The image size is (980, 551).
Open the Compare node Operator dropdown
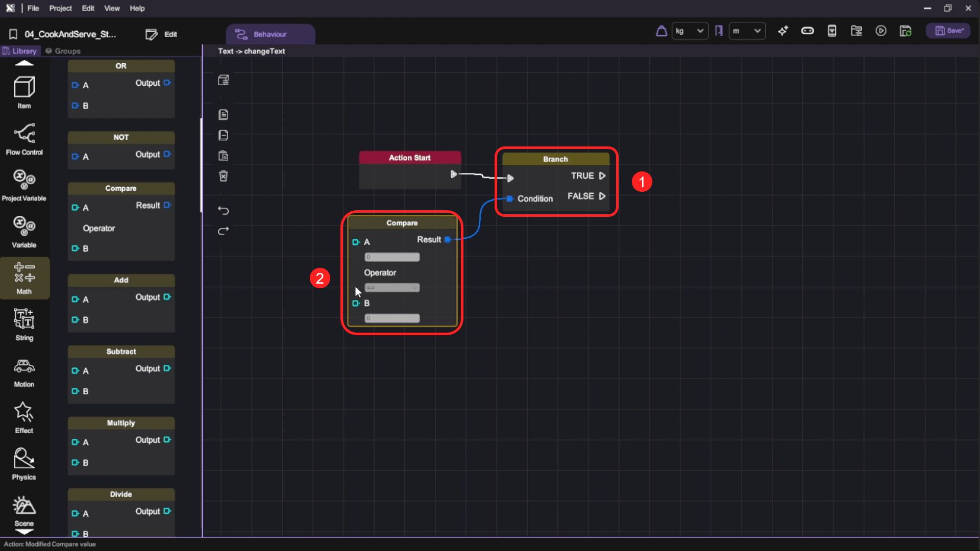(x=392, y=288)
